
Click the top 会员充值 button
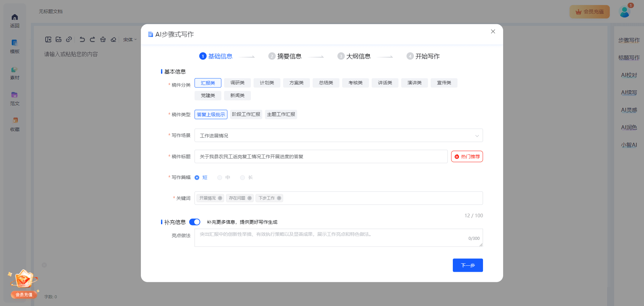(590, 12)
